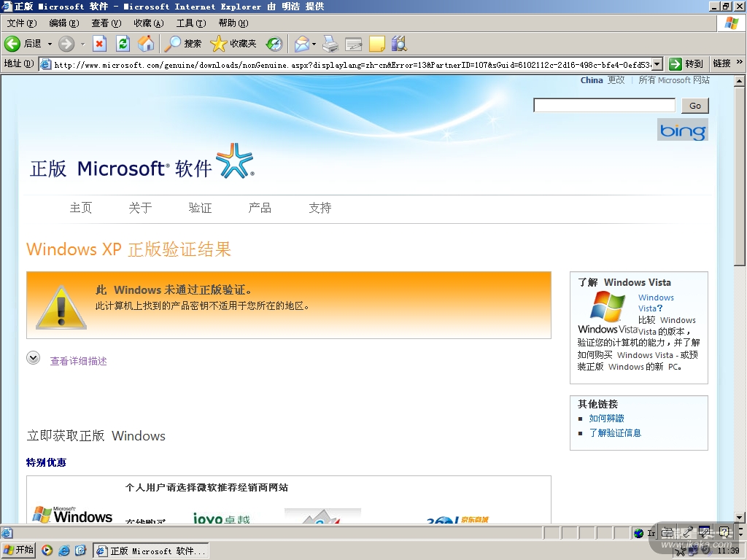Click the taskbar clock 11:39
747x560 pixels.
coord(729,551)
